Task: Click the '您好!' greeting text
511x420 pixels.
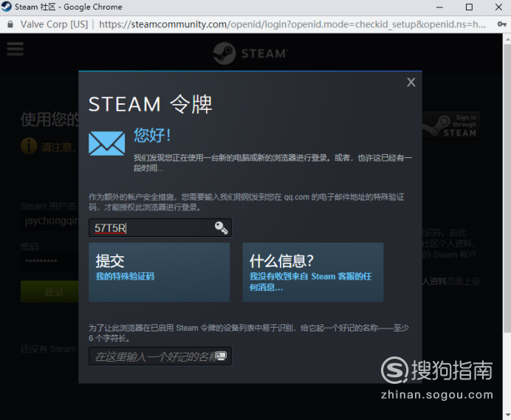Action: click(x=152, y=135)
